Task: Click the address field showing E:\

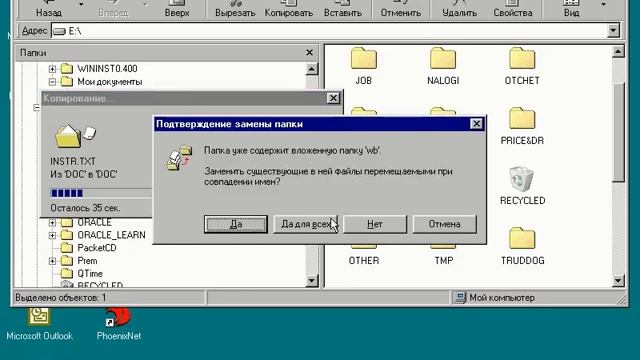Action: (329, 31)
